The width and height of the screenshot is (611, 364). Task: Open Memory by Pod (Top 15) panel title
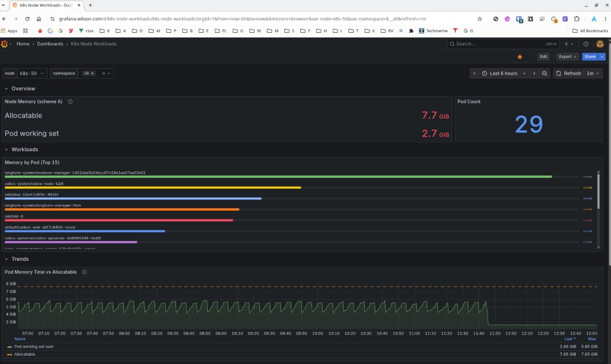pos(32,162)
